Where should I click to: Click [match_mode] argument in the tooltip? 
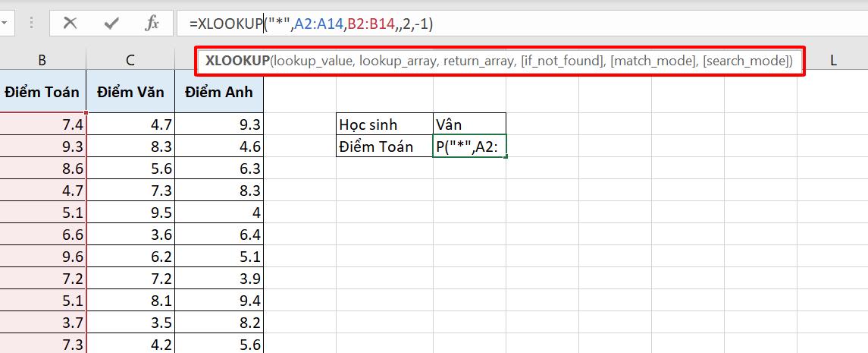tap(653, 61)
